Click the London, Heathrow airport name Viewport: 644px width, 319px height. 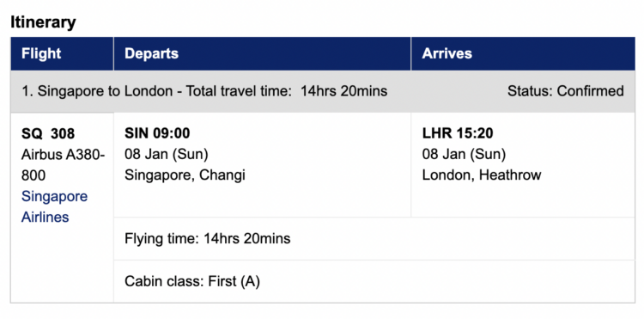pos(482,175)
